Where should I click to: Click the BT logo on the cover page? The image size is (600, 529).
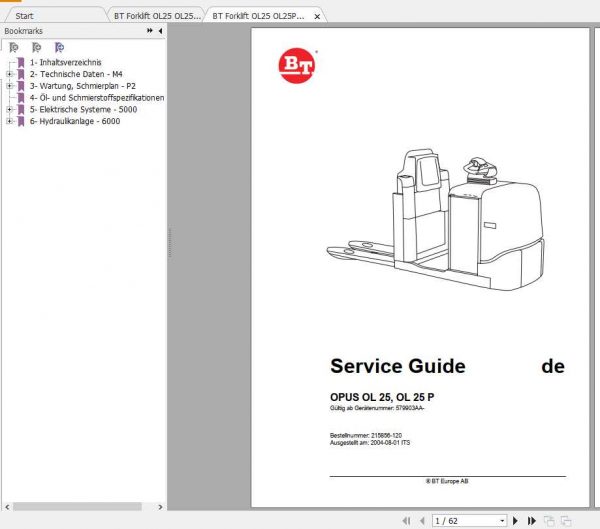tap(298, 65)
